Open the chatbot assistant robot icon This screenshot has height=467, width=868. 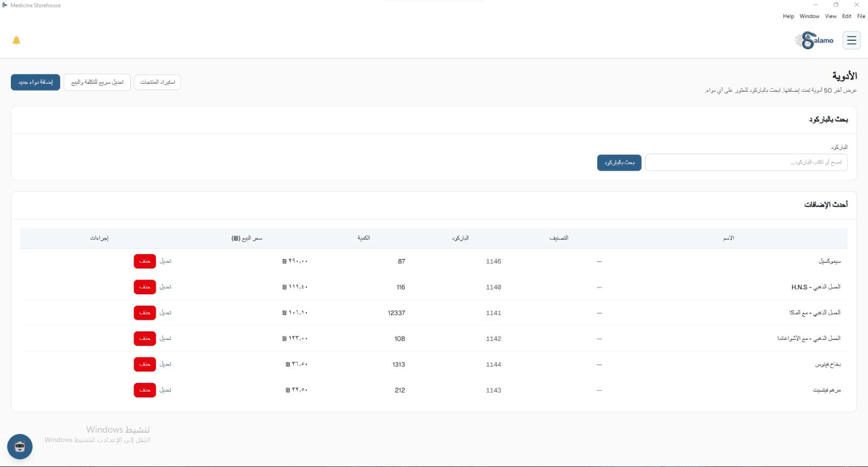20,446
